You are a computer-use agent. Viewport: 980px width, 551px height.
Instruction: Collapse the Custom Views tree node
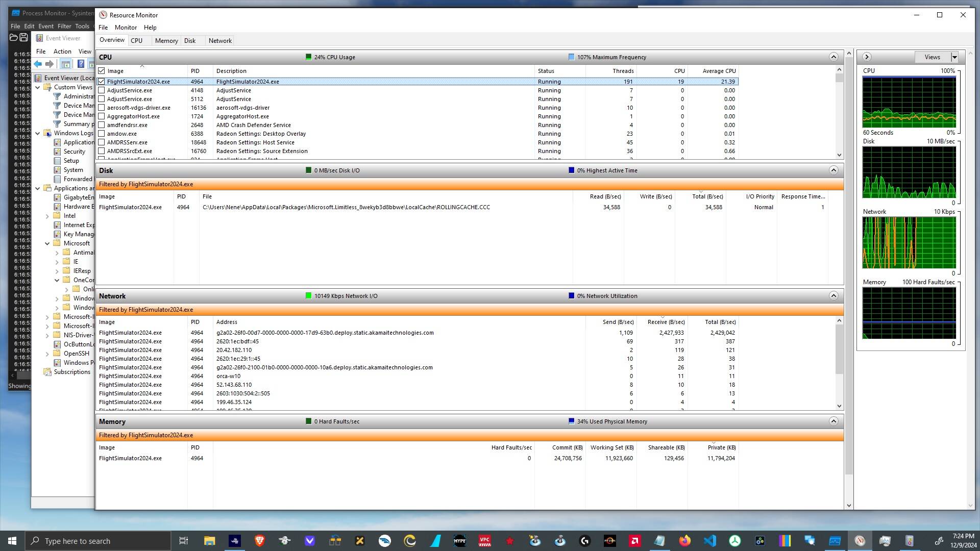(x=38, y=87)
